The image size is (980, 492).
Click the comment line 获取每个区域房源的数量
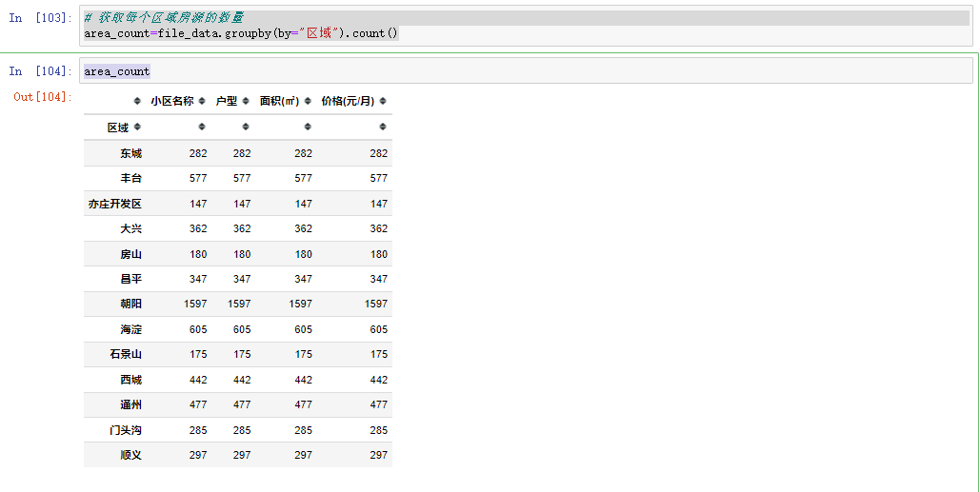164,18
